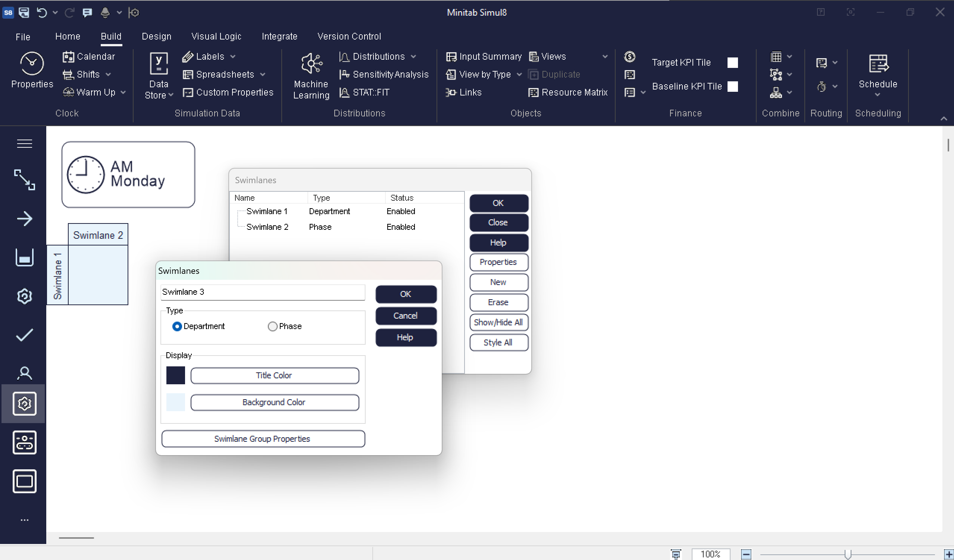The height and width of the screenshot is (560, 954).
Task: Expand the Warm Up dropdown
Action: [123, 92]
